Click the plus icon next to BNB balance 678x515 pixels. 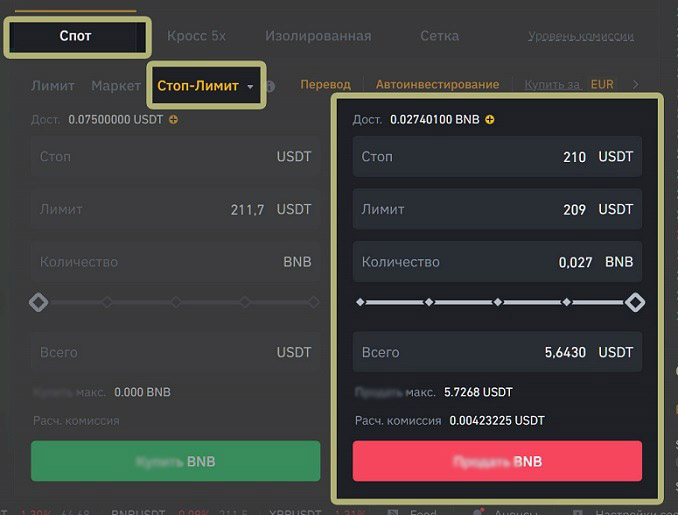point(490,120)
